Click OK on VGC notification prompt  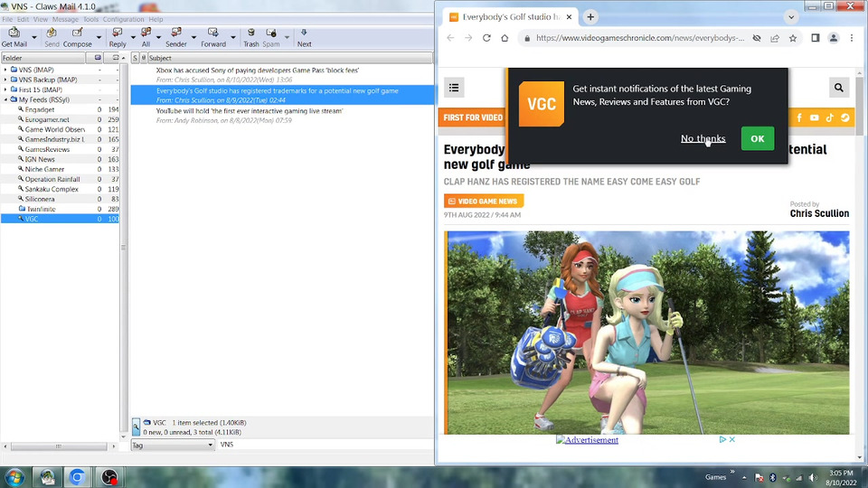click(x=758, y=138)
